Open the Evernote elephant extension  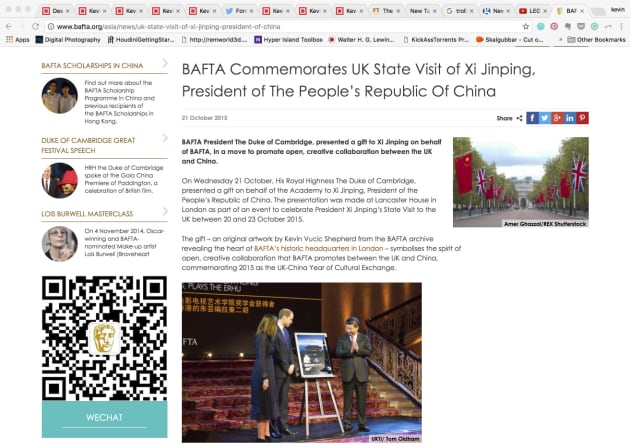point(568,27)
